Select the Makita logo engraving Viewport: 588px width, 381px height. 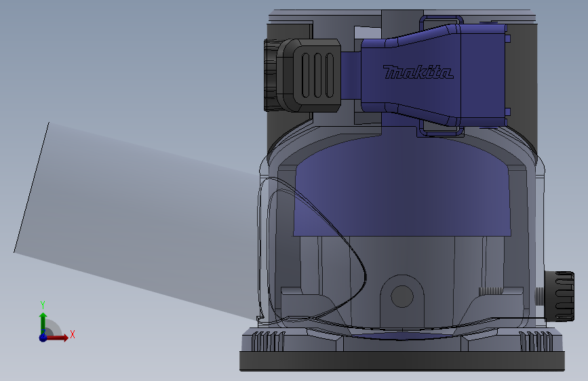(418, 72)
